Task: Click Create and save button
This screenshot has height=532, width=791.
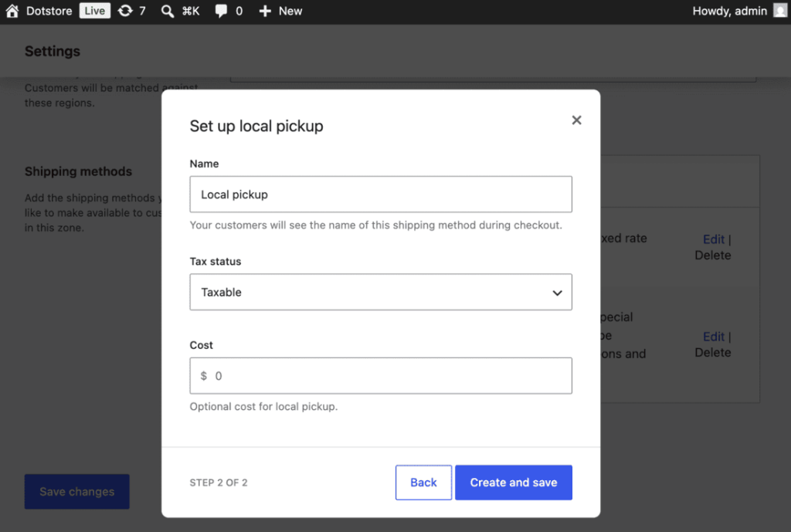Action: [514, 483]
